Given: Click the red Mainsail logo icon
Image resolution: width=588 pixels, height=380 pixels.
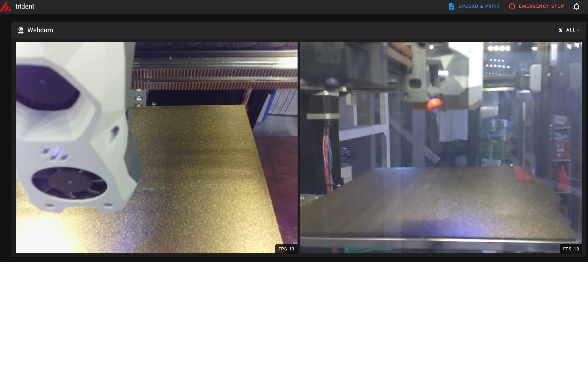Looking at the screenshot, I should 6,6.
